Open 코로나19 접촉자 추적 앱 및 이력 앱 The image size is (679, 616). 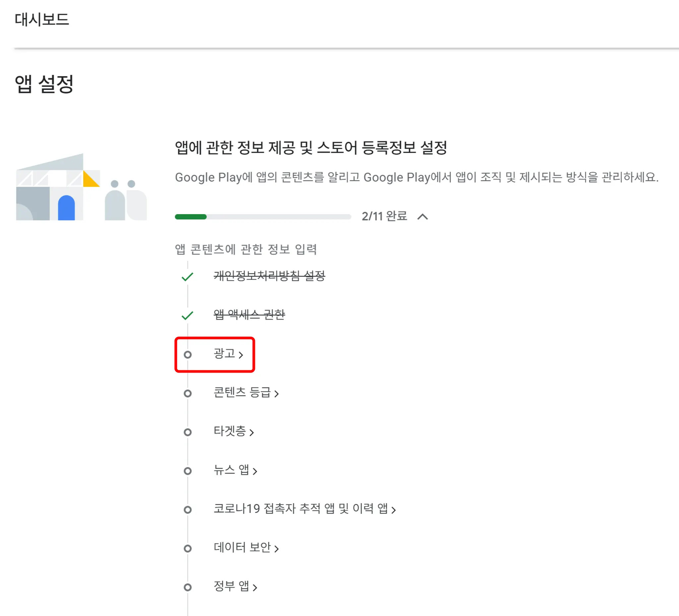[x=300, y=508]
